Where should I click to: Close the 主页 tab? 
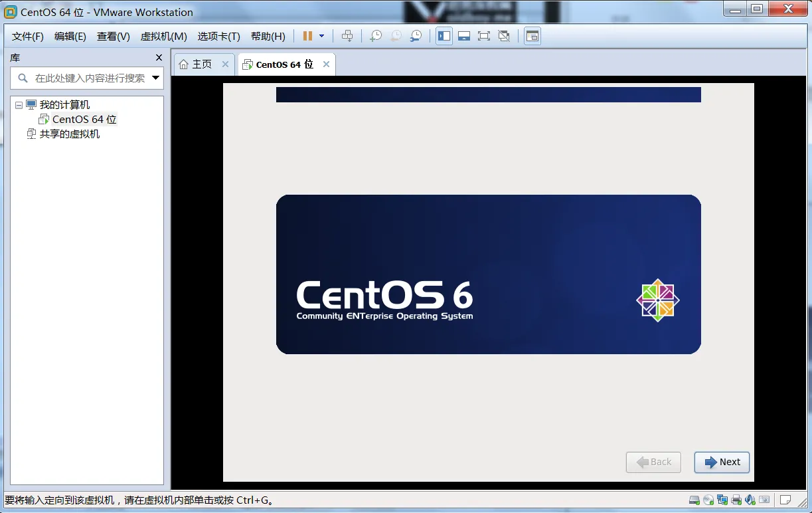[225, 64]
